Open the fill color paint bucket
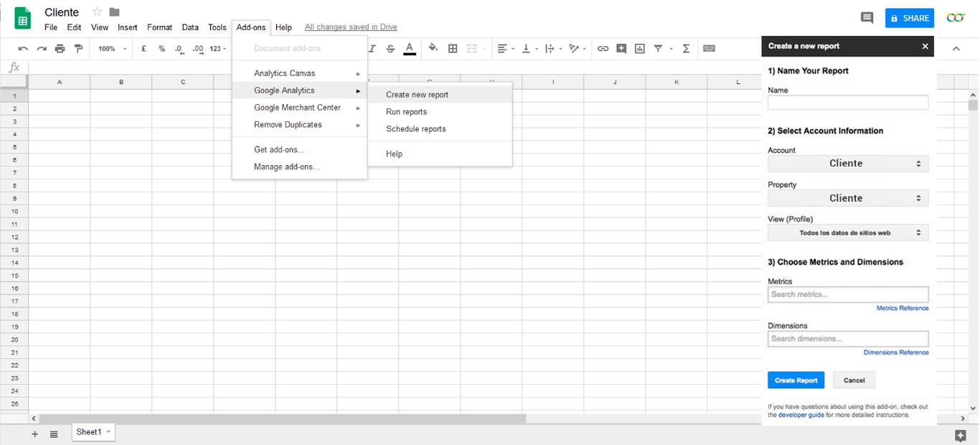 pos(433,48)
